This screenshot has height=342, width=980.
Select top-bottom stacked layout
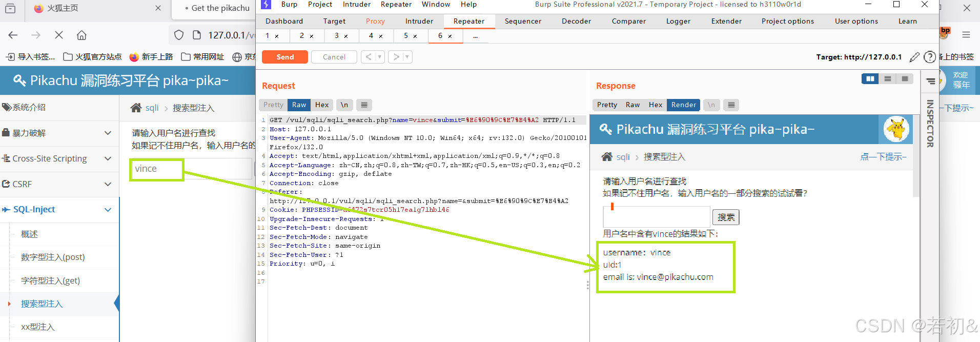888,78
